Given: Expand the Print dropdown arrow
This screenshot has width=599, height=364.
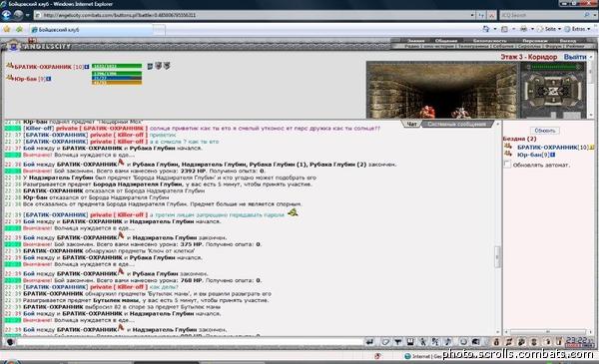Looking at the screenshot, I should [532, 29].
